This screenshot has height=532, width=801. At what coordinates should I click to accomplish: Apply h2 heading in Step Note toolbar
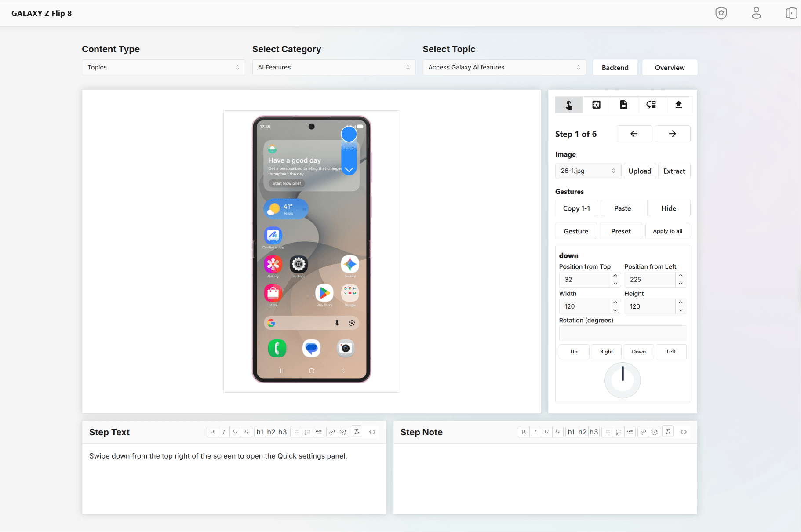[x=583, y=432]
